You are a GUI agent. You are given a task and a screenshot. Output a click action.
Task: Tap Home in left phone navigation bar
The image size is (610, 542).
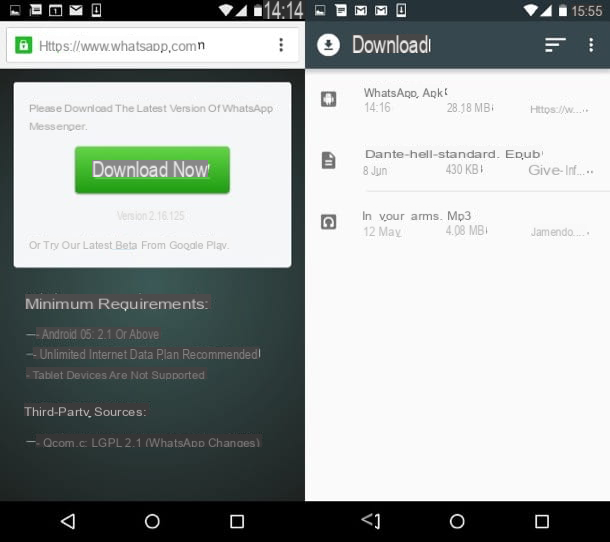tap(152, 521)
